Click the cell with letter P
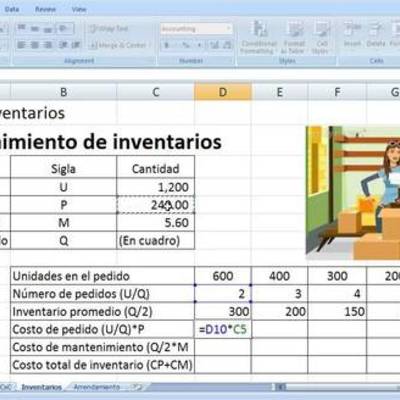This screenshot has height=400, width=400. coord(64,205)
